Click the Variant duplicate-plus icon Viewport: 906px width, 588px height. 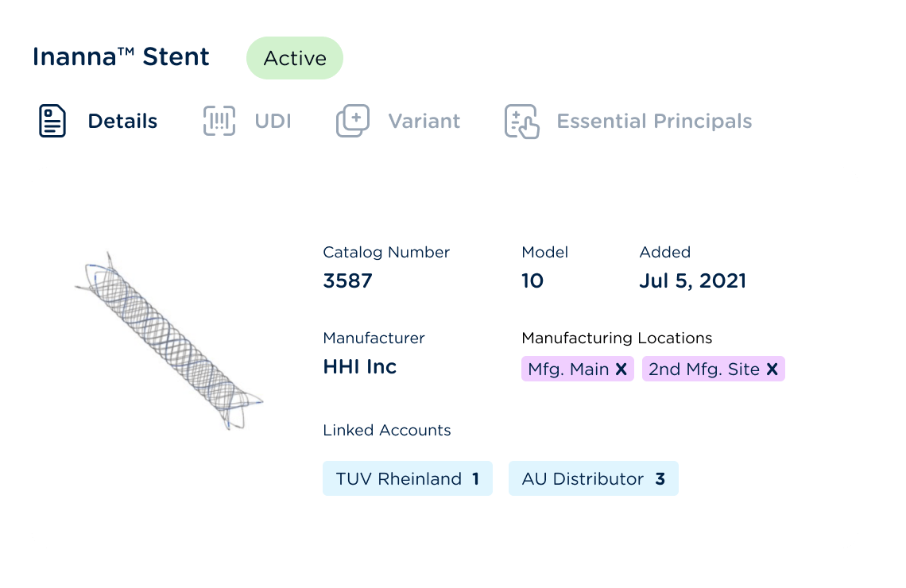(353, 121)
